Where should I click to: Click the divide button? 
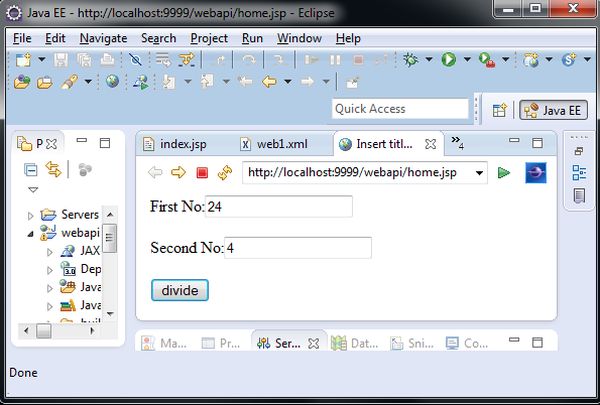(x=180, y=290)
